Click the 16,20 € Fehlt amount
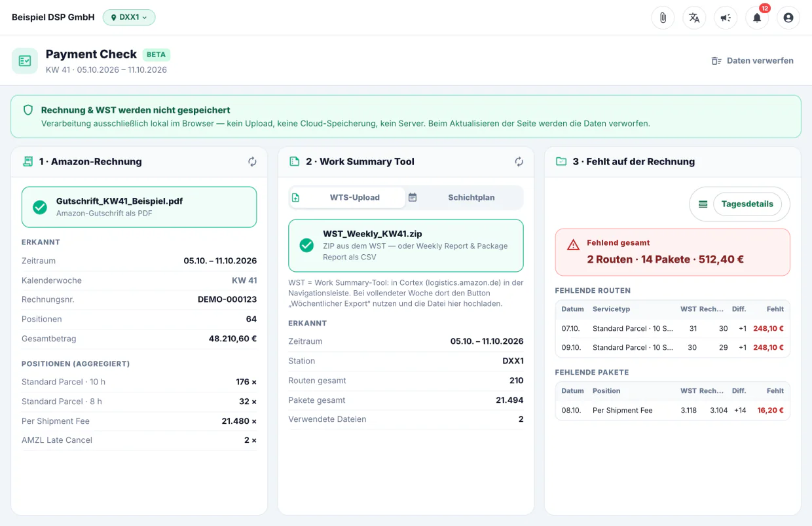 pyautogui.click(x=770, y=411)
